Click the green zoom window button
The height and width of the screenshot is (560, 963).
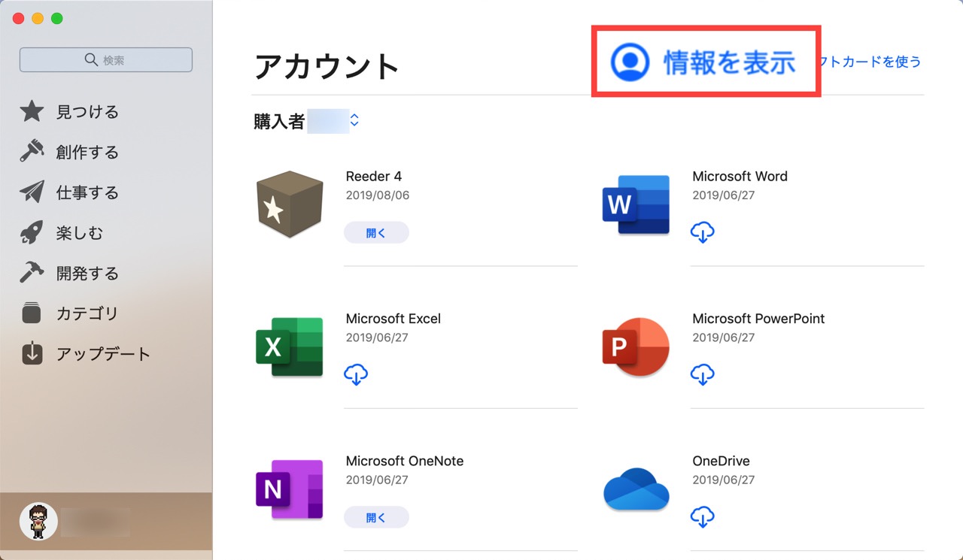(57, 19)
